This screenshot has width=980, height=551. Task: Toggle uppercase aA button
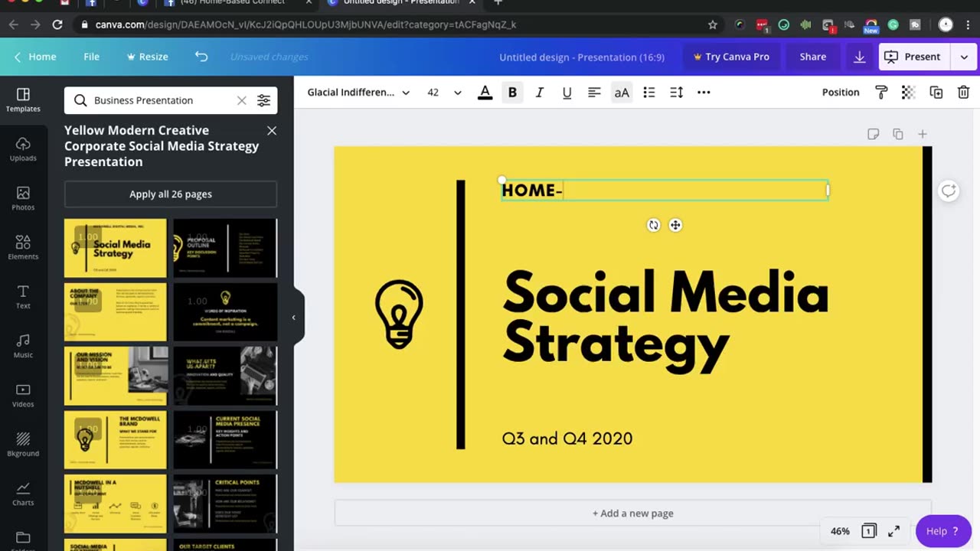622,93
